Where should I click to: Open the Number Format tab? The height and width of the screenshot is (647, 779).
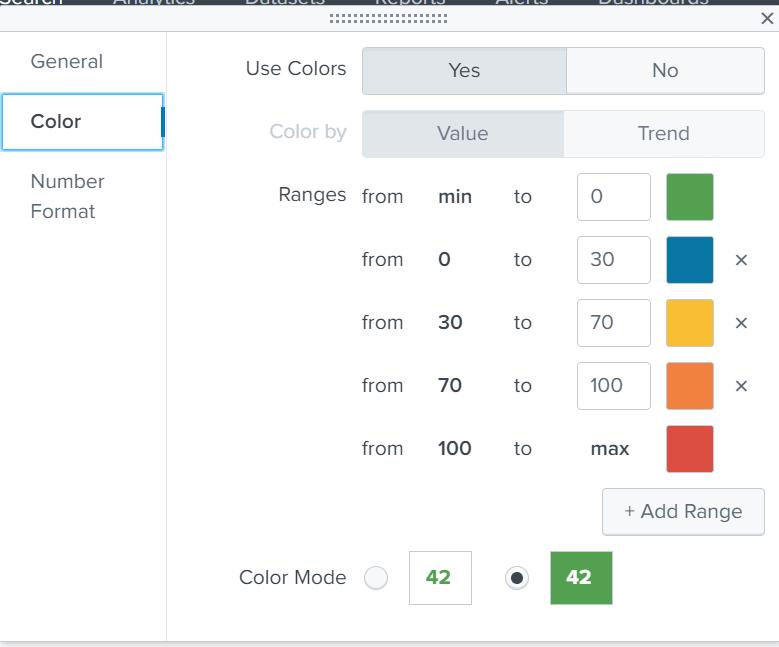tap(68, 196)
